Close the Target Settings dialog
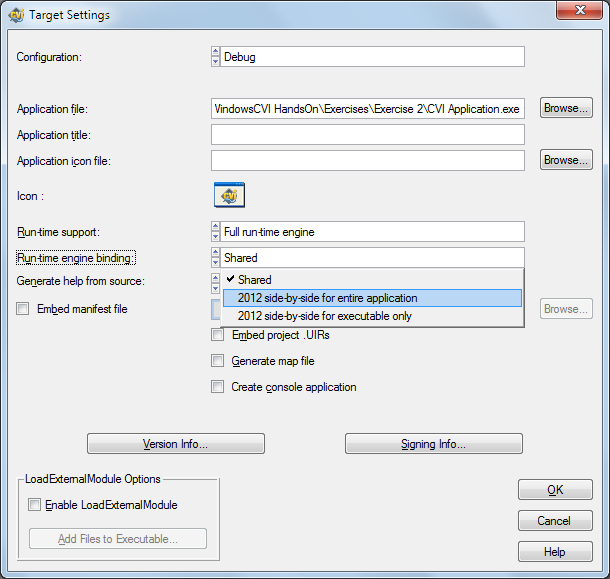610x579 pixels. pyautogui.click(x=579, y=10)
